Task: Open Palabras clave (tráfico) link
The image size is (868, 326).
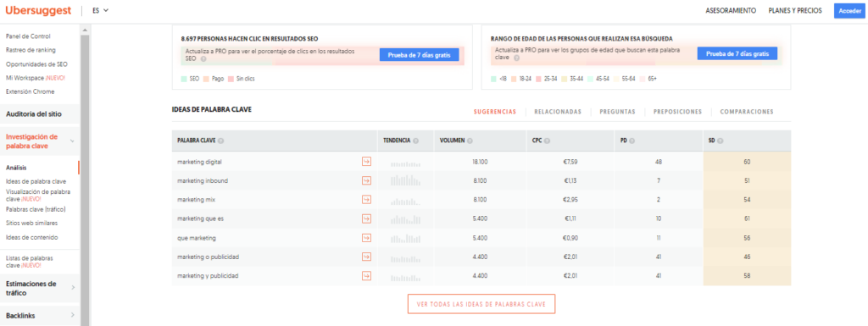Action: [36, 209]
